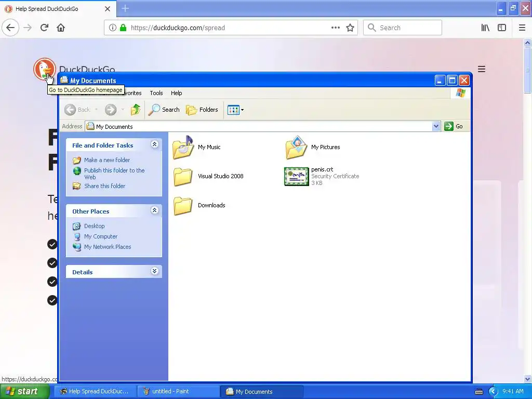Click the Windows flag logo in Explorer
Image resolution: width=532 pixels, height=399 pixels.
(460, 93)
